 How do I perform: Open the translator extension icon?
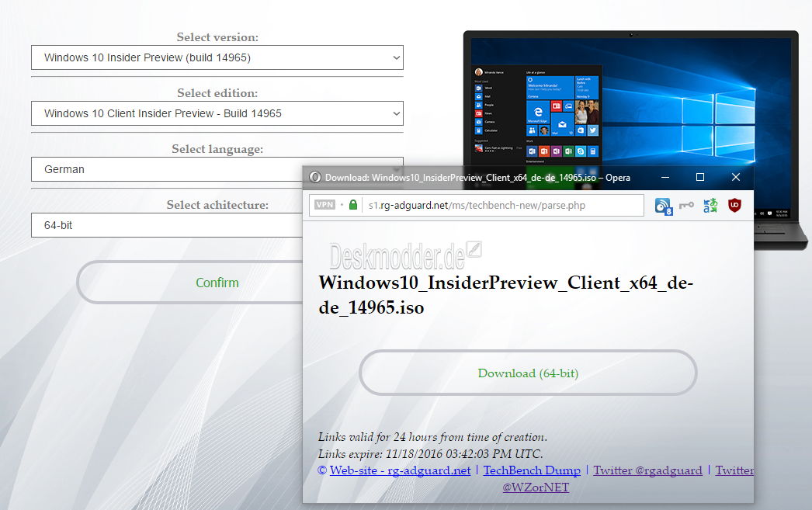tap(710, 206)
